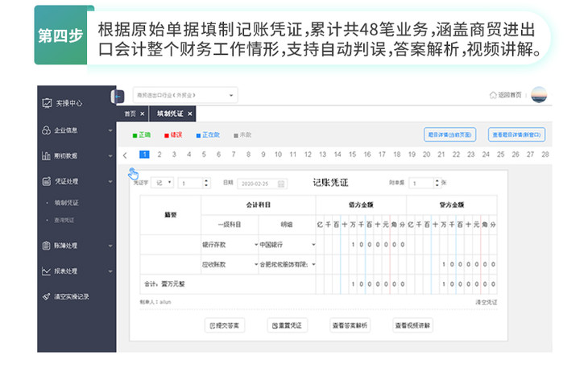
Task: Expand the 凭证处理 sidebar menu
Action: click(x=77, y=181)
